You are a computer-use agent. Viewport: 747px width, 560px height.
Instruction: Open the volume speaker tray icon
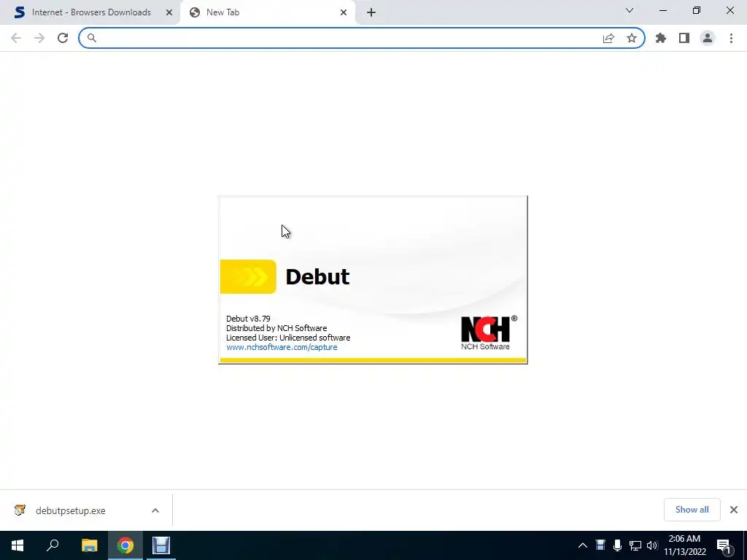[x=652, y=545]
